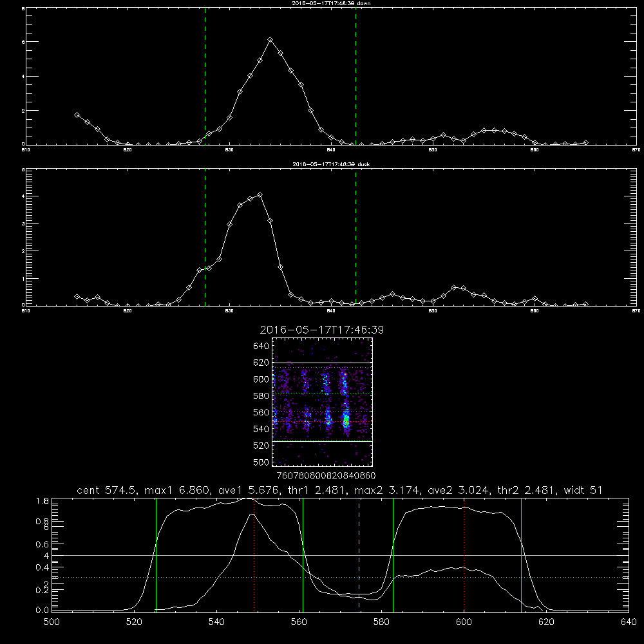Click y-axis label '600' beside spectral image
The image size is (644, 644).
[x=261, y=379]
